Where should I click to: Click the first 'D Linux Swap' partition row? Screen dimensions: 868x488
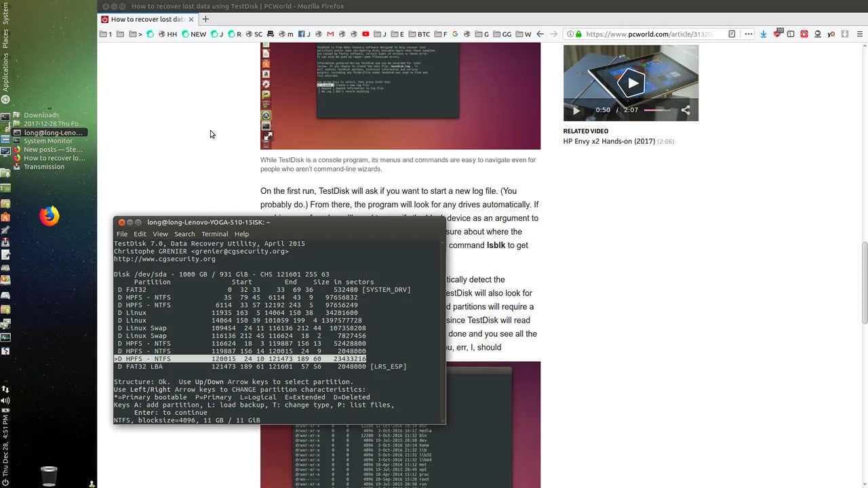pyautogui.click(x=241, y=328)
